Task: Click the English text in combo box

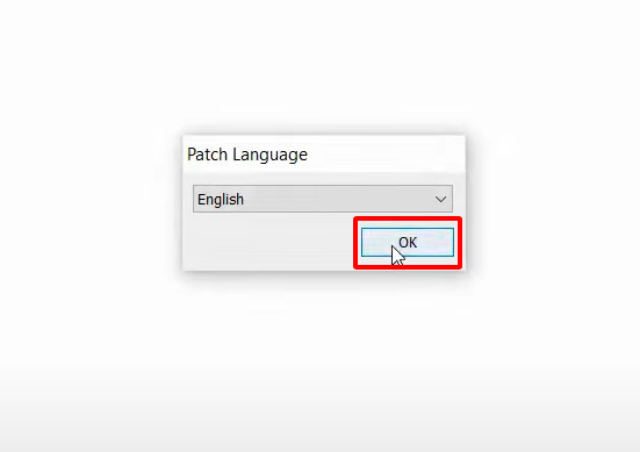Action: point(221,200)
